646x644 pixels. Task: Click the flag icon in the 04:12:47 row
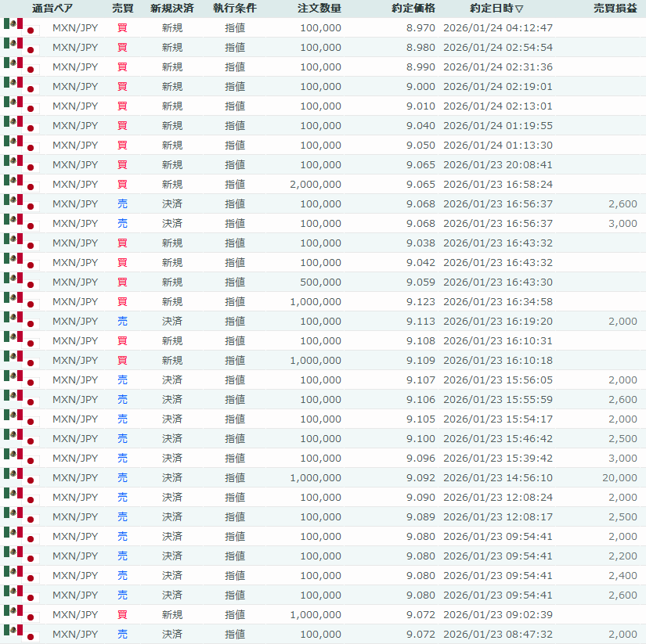coord(21,27)
